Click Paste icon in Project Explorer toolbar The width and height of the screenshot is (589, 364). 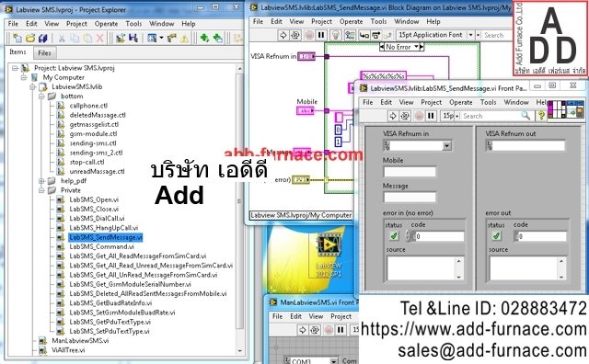pyautogui.click(x=87, y=38)
